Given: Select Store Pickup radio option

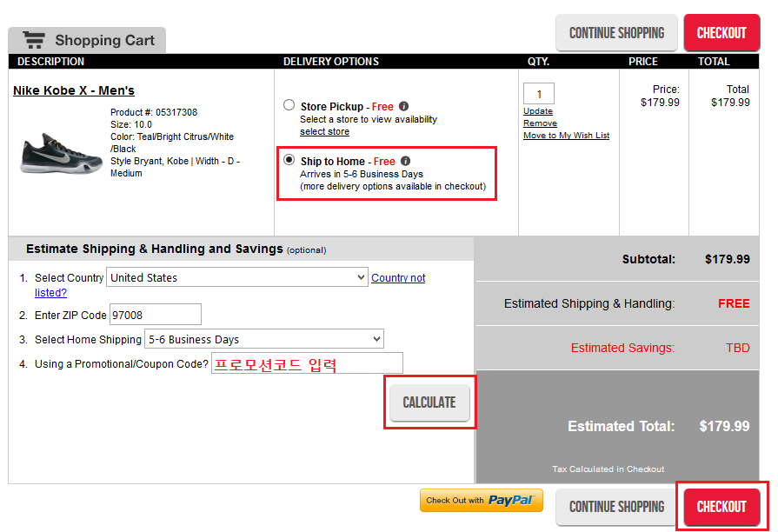Looking at the screenshot, I should click(x=289, y=105).
